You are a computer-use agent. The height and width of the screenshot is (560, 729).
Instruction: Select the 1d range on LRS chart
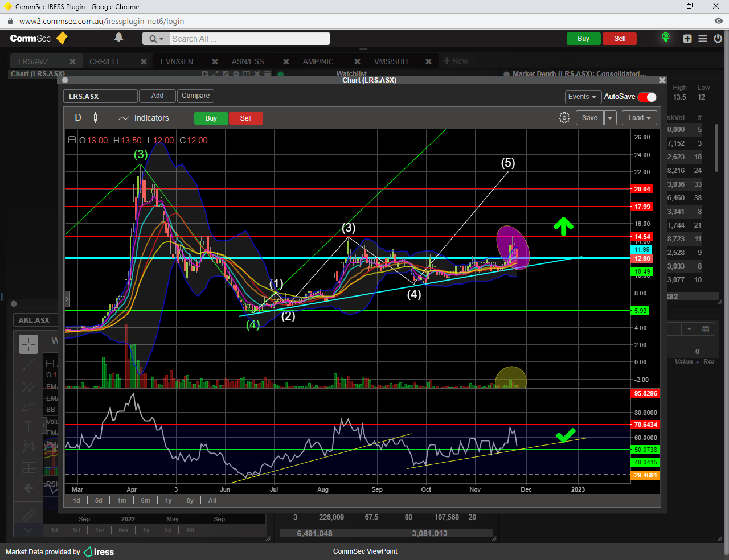pyautogui.click(x=76, y=500)
